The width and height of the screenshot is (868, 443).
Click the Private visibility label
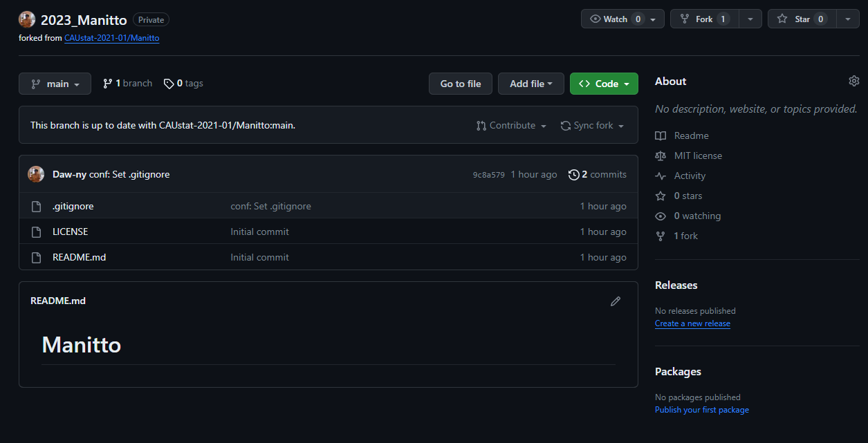point(151,20)
